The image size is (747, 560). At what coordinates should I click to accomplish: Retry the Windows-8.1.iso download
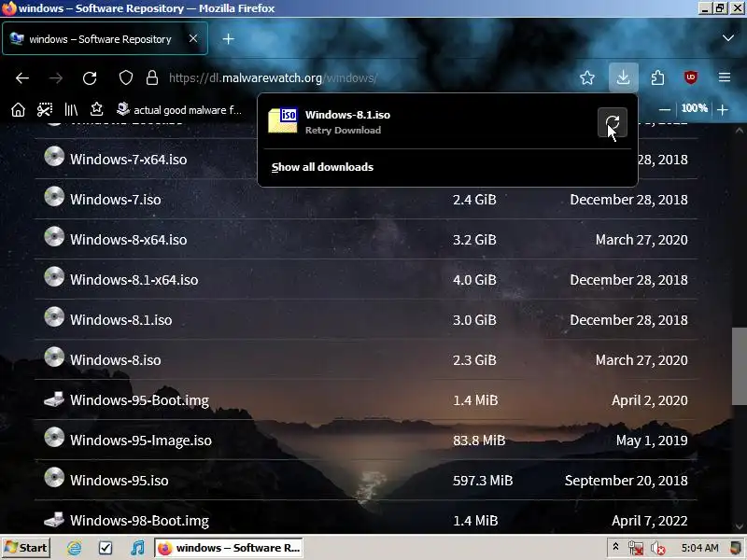pos(613,122)
